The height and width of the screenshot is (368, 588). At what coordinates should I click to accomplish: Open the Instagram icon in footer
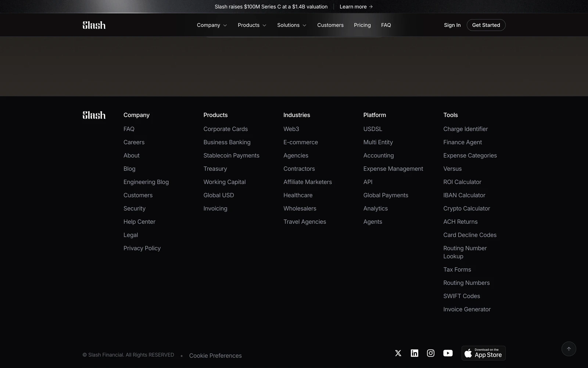click(x=431, y=353)
